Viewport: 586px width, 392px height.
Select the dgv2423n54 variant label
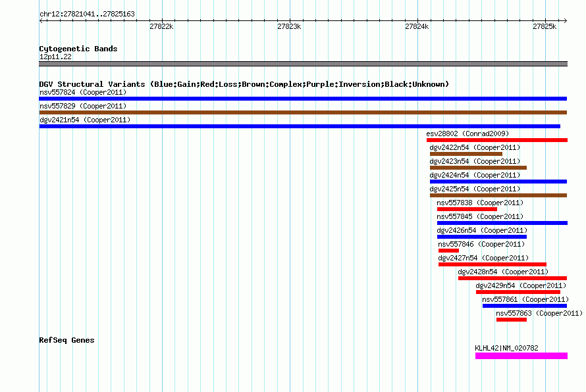[x=475, y=161]
